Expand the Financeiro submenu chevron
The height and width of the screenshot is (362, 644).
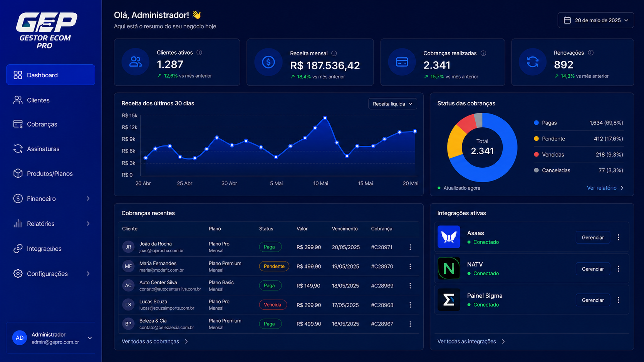(88, 199)
